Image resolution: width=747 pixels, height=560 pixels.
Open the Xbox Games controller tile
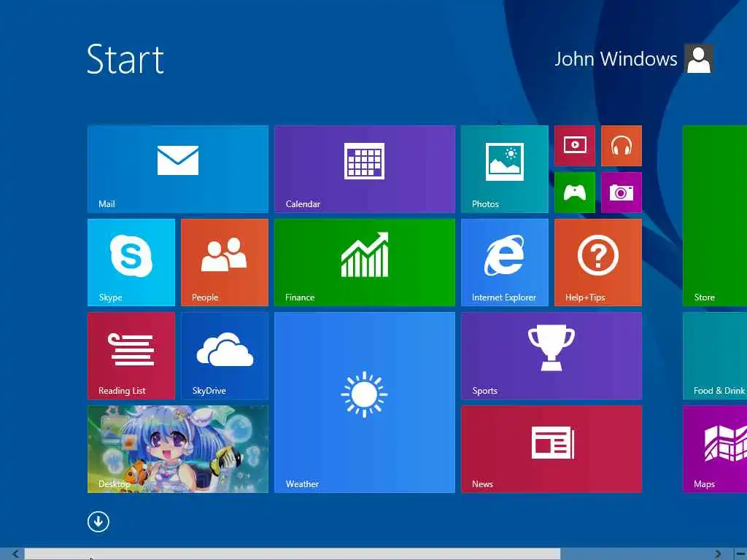[575, 192]
